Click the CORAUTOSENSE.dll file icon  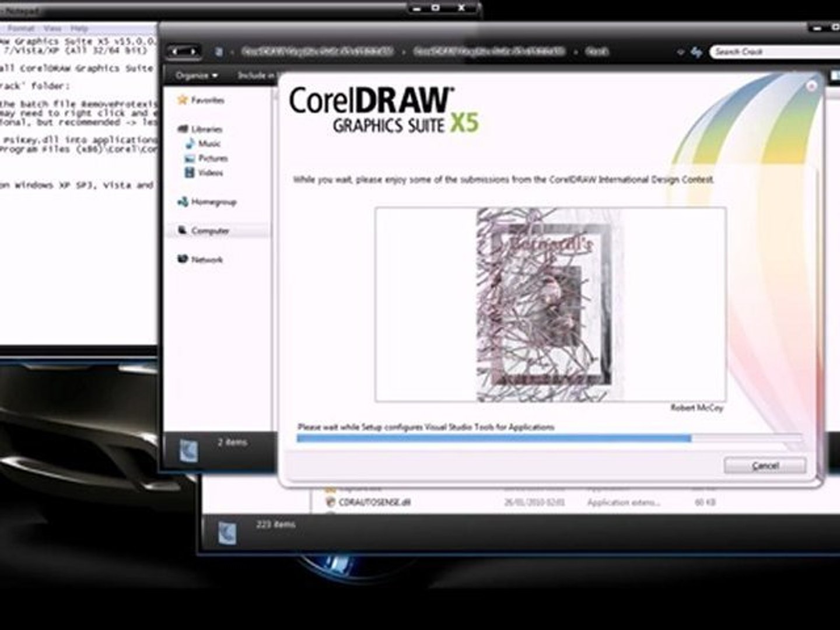[x=330, y=502]
